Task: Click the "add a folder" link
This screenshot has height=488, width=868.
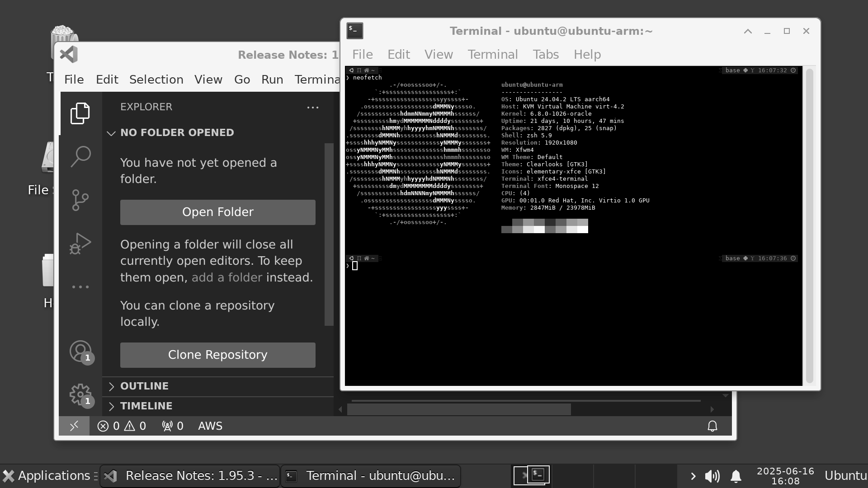Action: (x=226, y=277)
